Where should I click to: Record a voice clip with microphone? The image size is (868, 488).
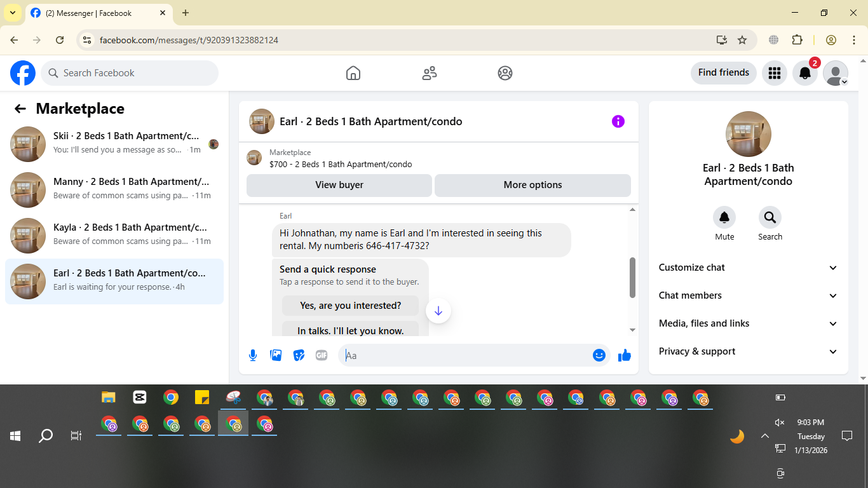click(253, 355)
